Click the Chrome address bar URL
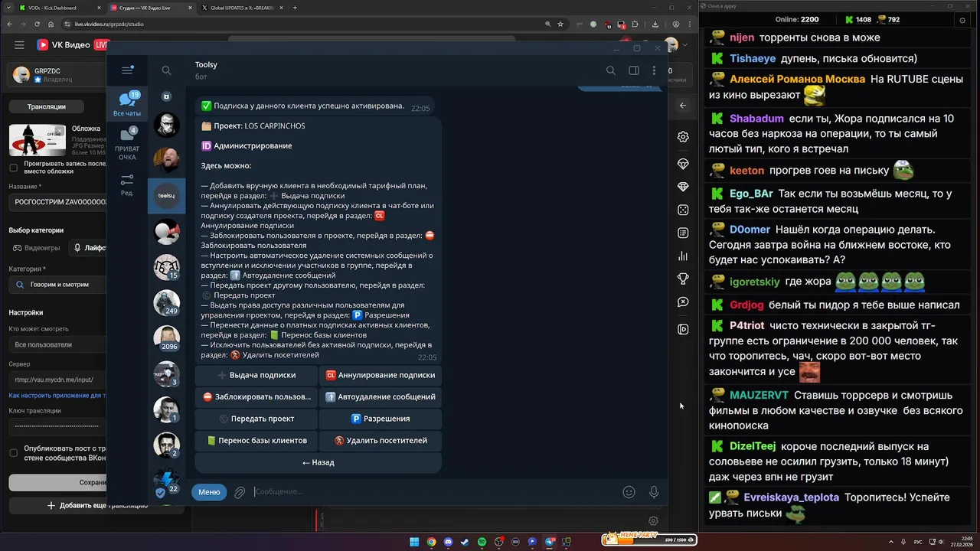This screenshot has width=980, height=551. (x=109, y=24)
